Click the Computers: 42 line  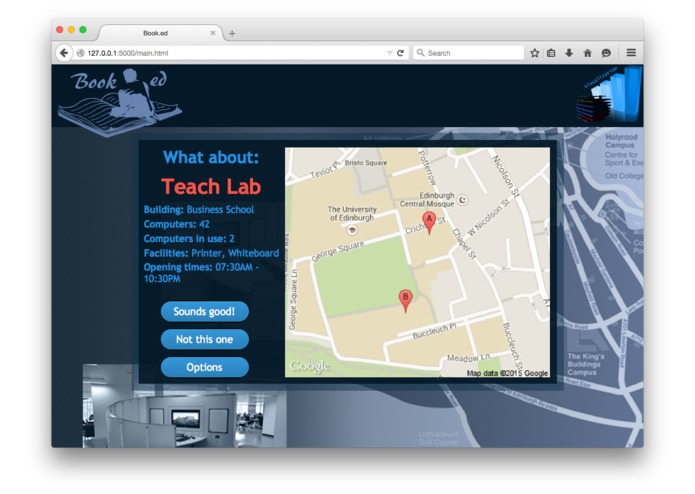pos(176,224)
